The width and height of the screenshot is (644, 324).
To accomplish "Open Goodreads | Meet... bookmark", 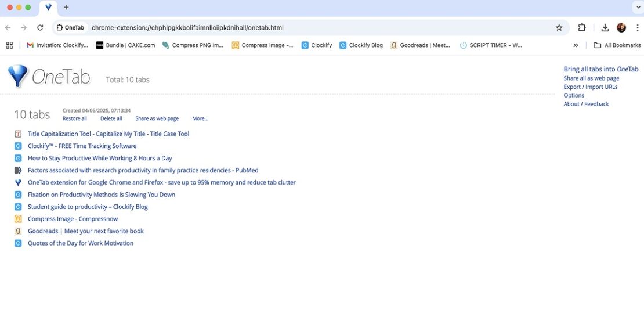I will (421, 45).
